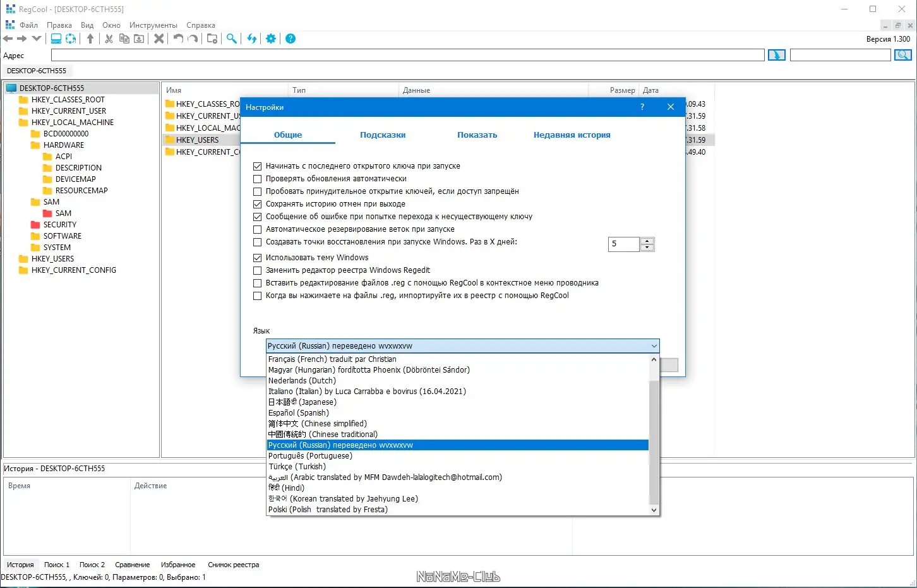Switch to the Показать settings tab
Image resolution: width=917 pixels, height=588 pixels.
click(477, 135)
